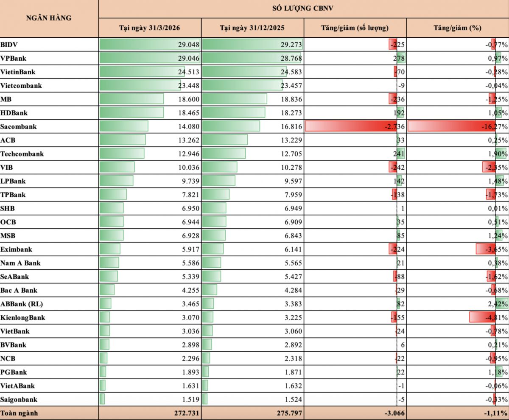Select VPBank's 29.046 value cell
The height and width of the screenshot is (420, 509).
[x=150, y=58]
